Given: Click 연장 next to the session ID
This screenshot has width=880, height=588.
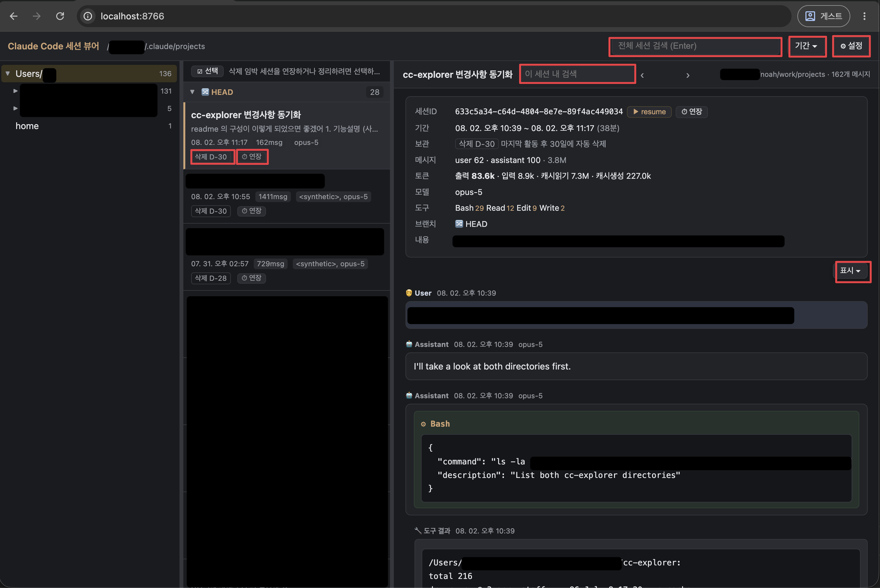Looking at the screenshot, I should (692, 112).
